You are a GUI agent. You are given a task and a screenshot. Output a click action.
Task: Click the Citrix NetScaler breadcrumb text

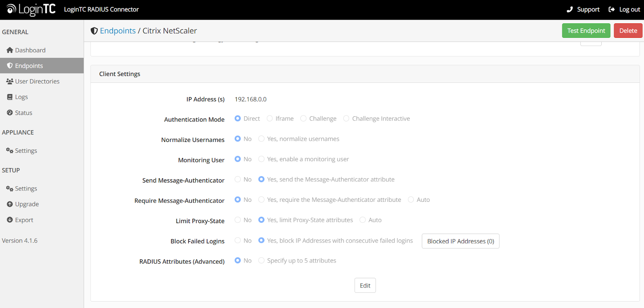click(170, 31)
